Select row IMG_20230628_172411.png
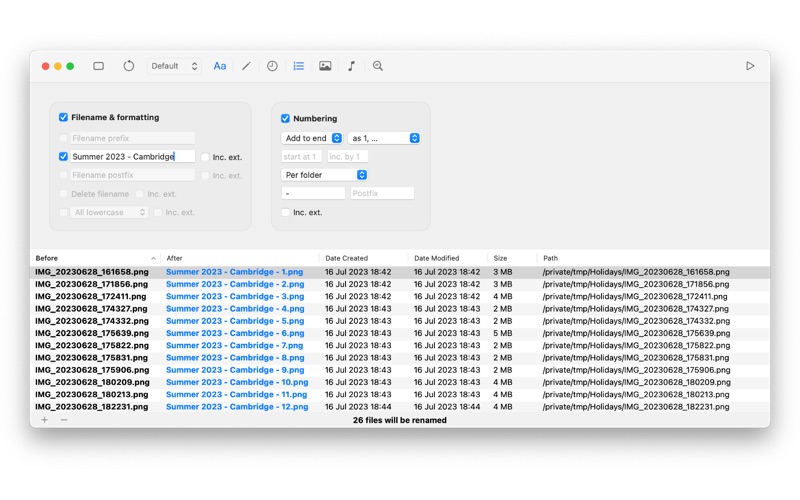Viewport: 800px width, 500px height. pos(400,296)
